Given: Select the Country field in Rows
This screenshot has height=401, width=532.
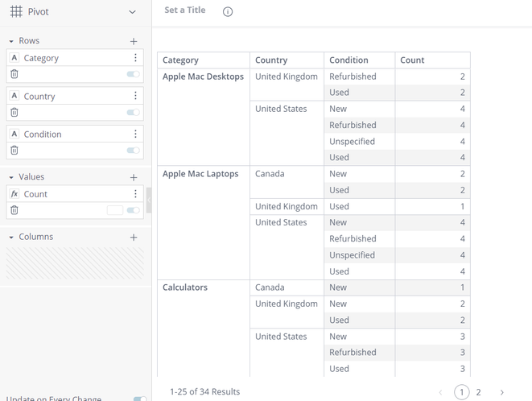Looking at the screenshot, I should (x=75, y=96).
